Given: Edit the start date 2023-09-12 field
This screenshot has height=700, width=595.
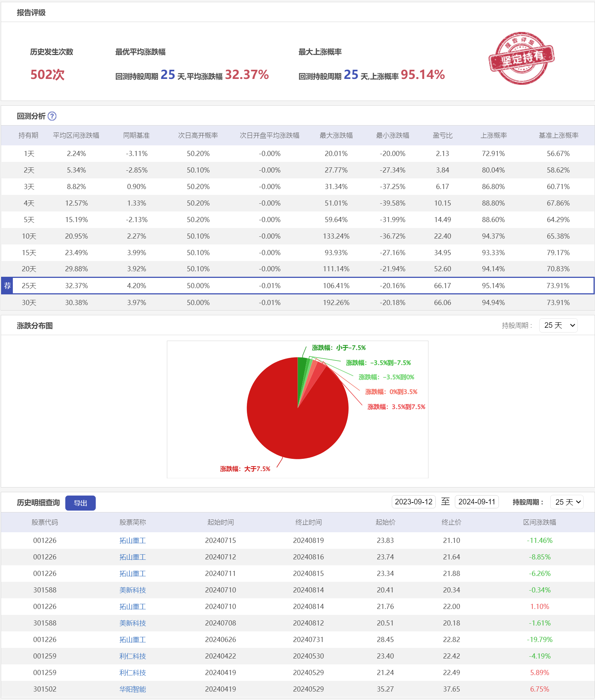Looking at the screenshot, I should 413,502.
